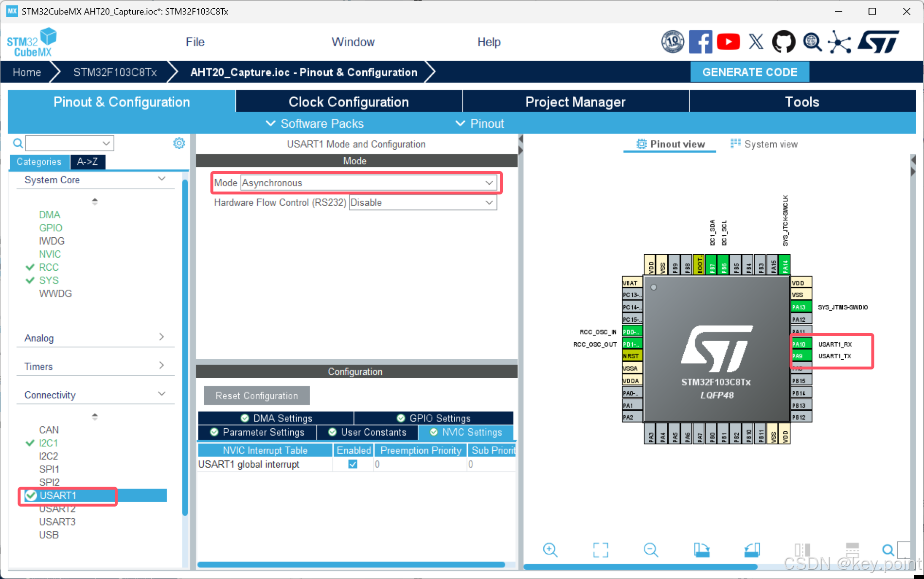The image size is (924, 579).
Task: Select the Pinout & Configuration tab
Action: [x=122, y=102]
